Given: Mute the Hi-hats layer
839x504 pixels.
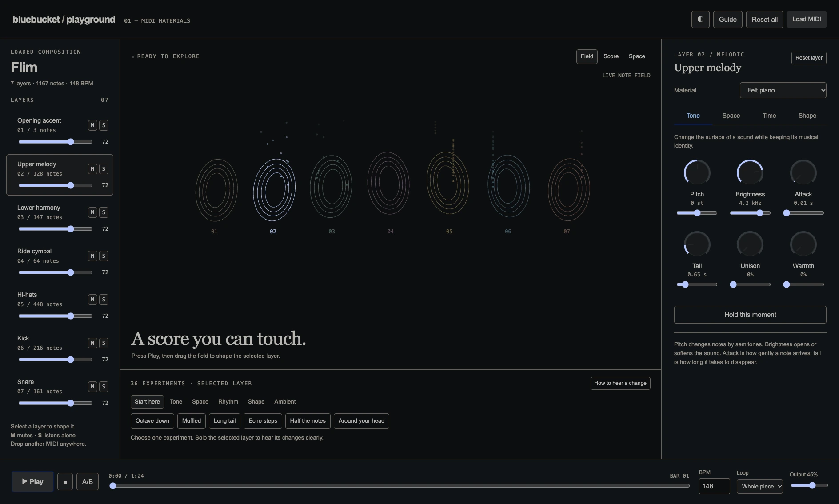Looking at the screenshot, I should pyautogui.click(x=92, y=300).
